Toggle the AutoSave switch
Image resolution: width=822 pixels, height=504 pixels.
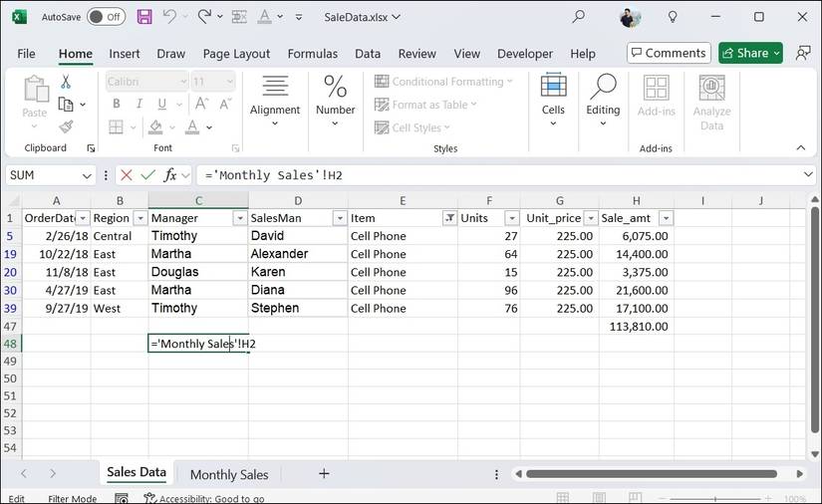click(106, 17)
